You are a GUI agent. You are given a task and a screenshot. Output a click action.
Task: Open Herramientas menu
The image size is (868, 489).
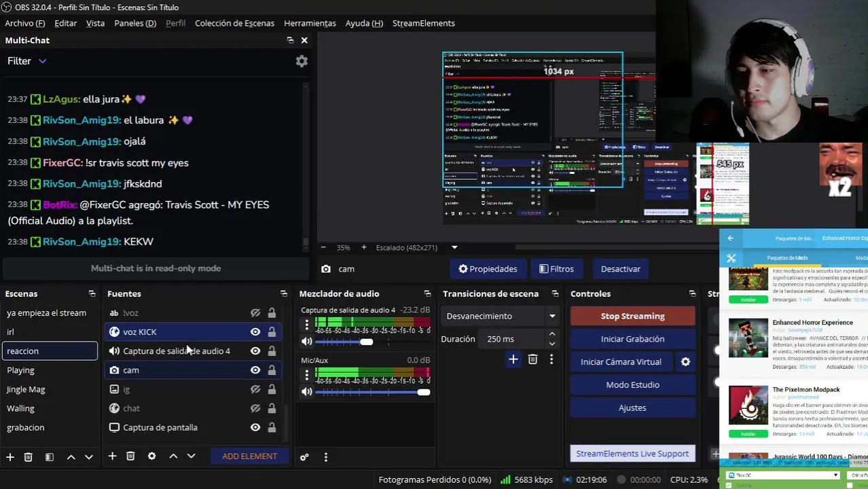coord(310,23)
